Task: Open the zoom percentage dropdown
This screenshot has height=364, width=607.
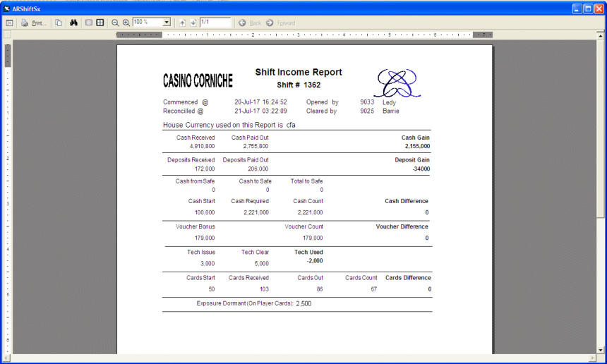Action: tap(167, 23)
